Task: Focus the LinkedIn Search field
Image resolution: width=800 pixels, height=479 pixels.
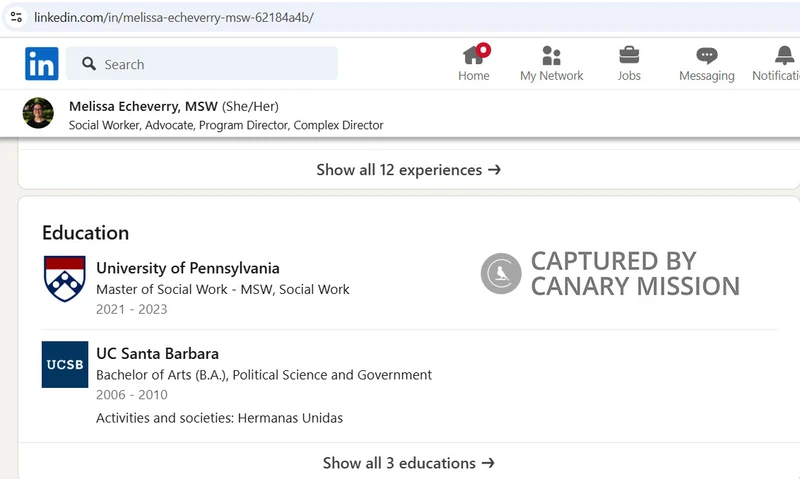Action: [x=202, y=64]
